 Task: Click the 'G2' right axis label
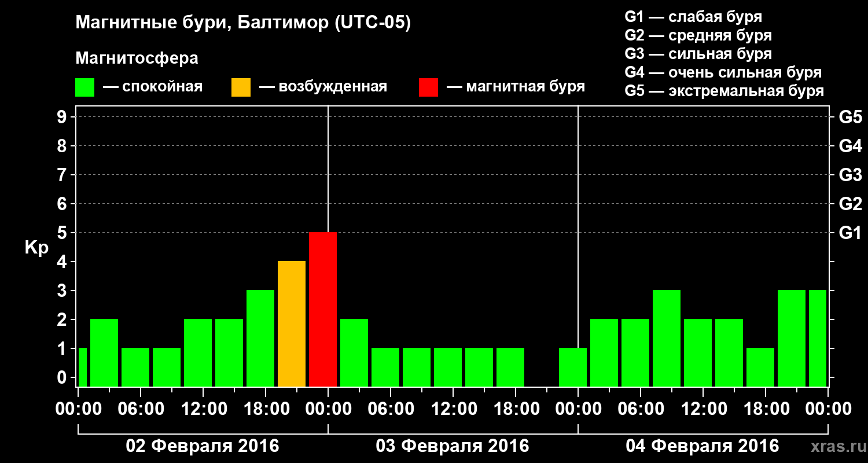[851, 204]
